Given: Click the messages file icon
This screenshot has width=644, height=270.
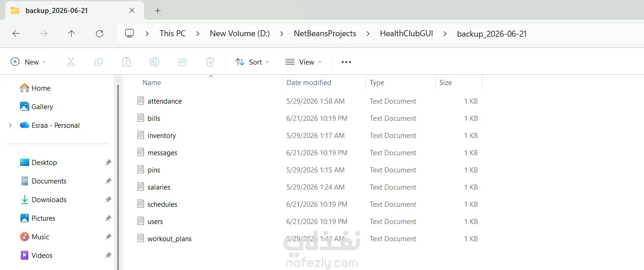Looking at the screenshot, I should tap(141, 152).
